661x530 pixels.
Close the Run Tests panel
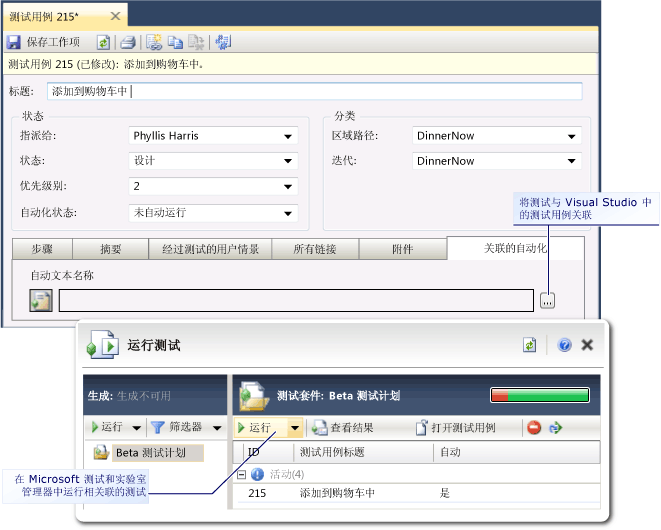pyautogui.click(x=587, y=345)
